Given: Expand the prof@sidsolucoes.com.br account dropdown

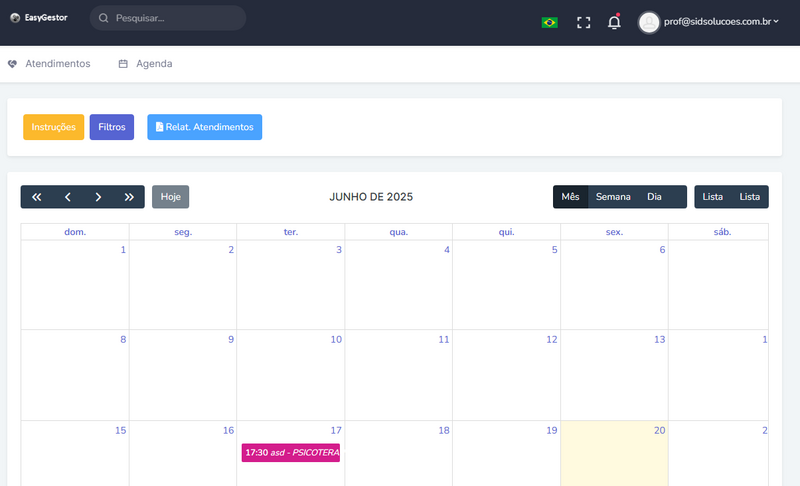Looking at the screenshot, I should pos(721,21).
